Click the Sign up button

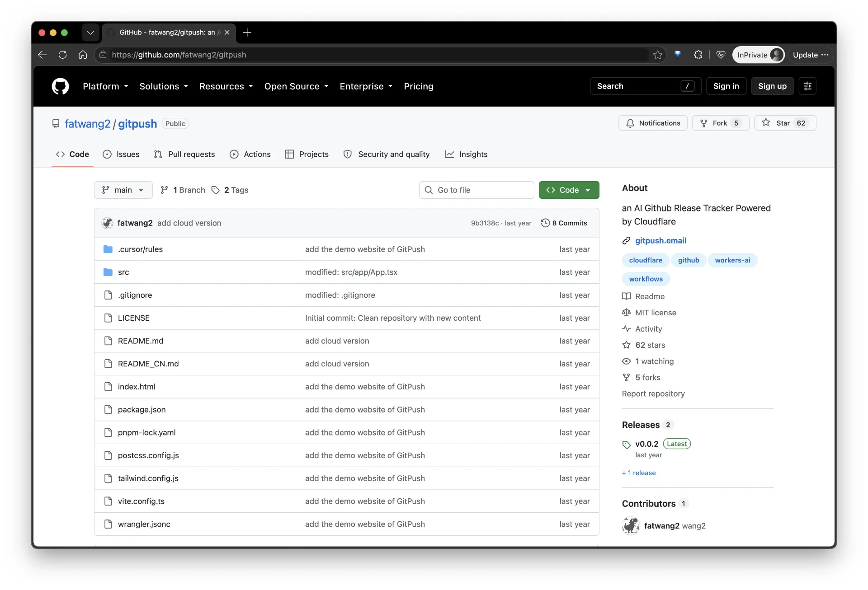point(772,86)
